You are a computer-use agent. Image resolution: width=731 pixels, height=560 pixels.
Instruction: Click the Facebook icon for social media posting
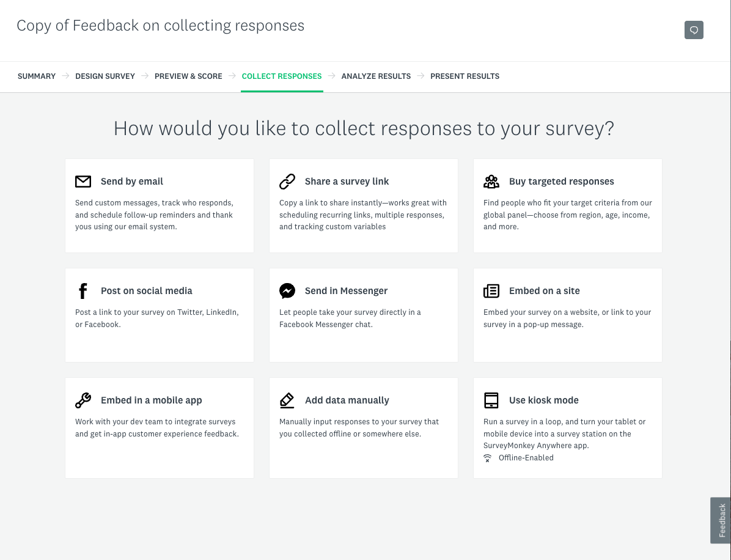tap(83, 291)
